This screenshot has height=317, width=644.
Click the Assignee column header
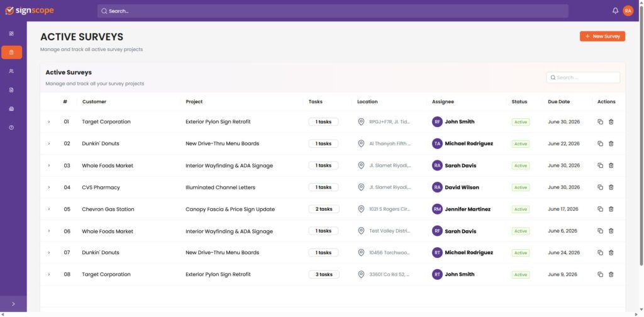coord(443,102)
